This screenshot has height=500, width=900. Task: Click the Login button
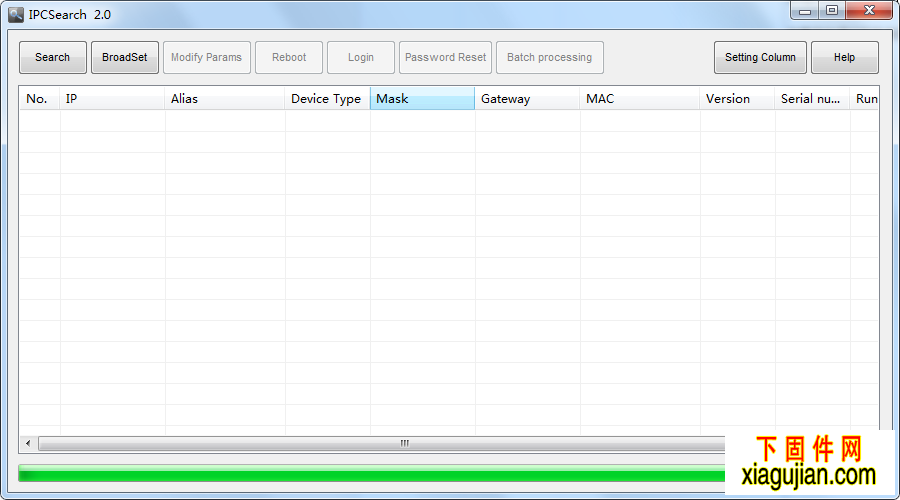tap(360, 57)
